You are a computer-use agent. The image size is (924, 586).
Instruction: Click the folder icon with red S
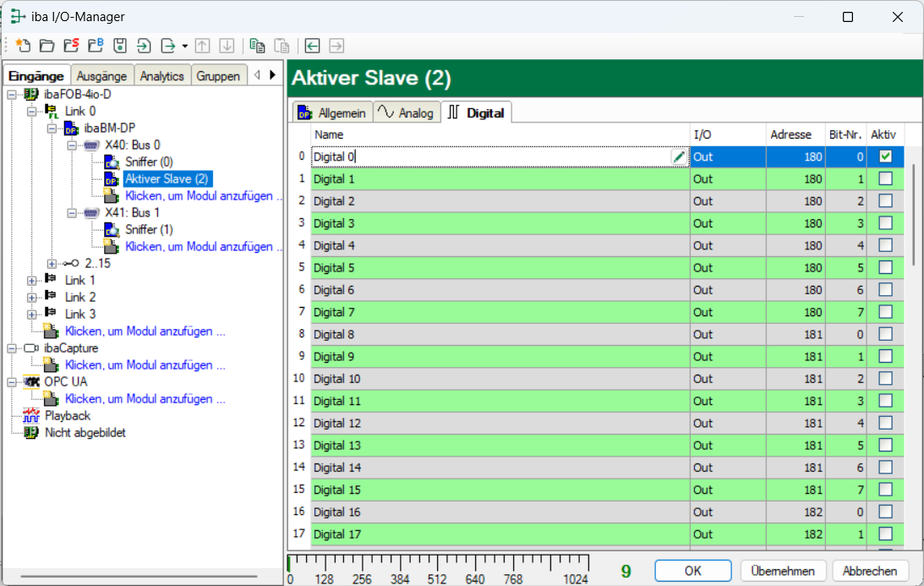[71, 46]
